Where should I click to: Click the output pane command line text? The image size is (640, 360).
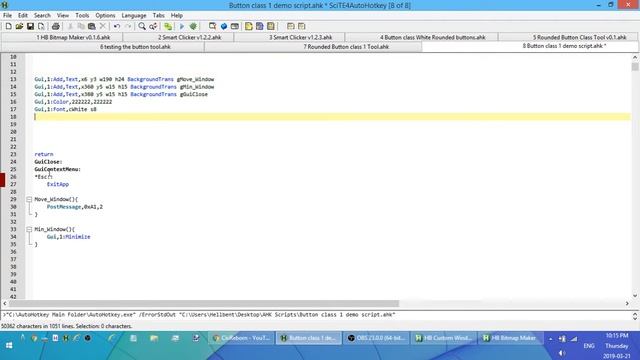[199, 315]
